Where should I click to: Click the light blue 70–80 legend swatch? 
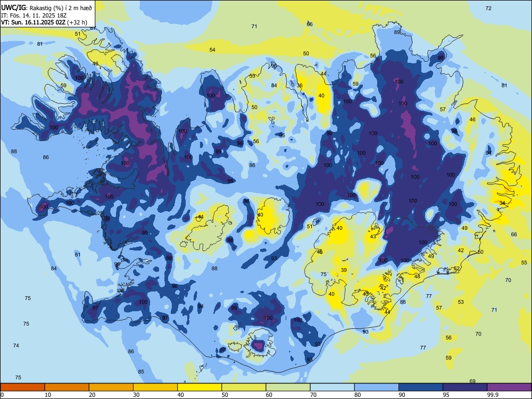[x=332, y=387]
